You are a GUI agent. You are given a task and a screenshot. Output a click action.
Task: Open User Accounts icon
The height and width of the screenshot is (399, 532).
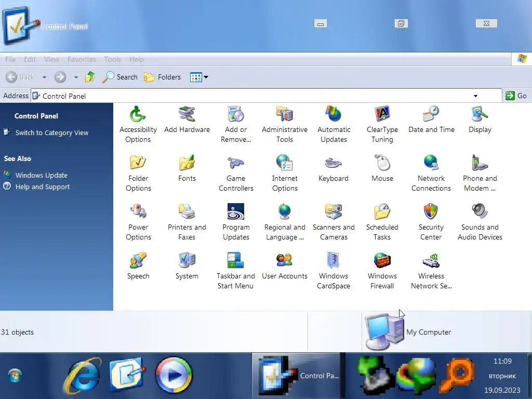point(285,266)
